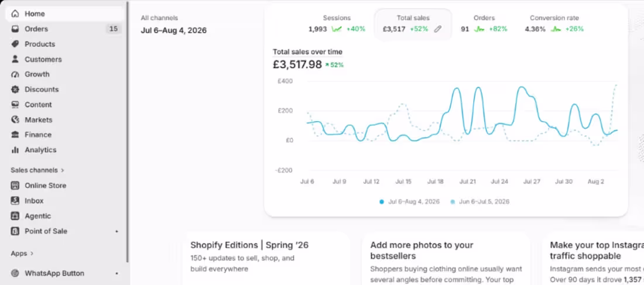Open the Jul 6–Aug 4, 2026 date selector
This screenshot has height=285, width=644.
(174, 30)
